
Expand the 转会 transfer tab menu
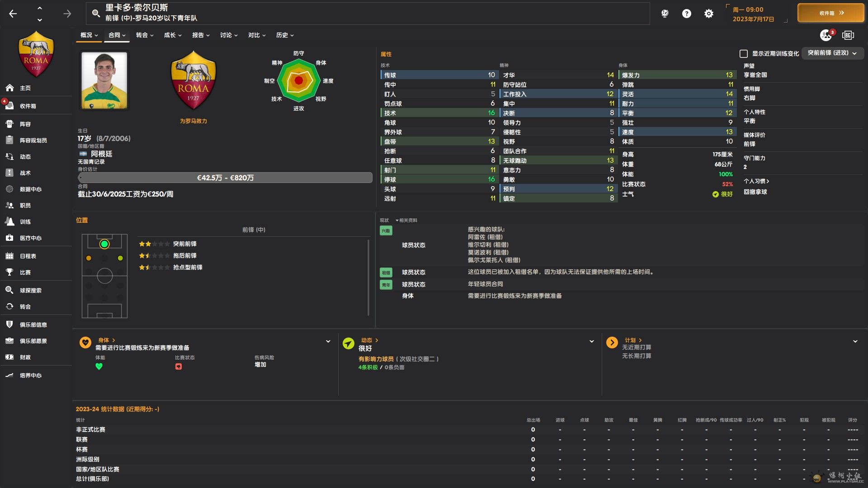(x=145, y=35)
